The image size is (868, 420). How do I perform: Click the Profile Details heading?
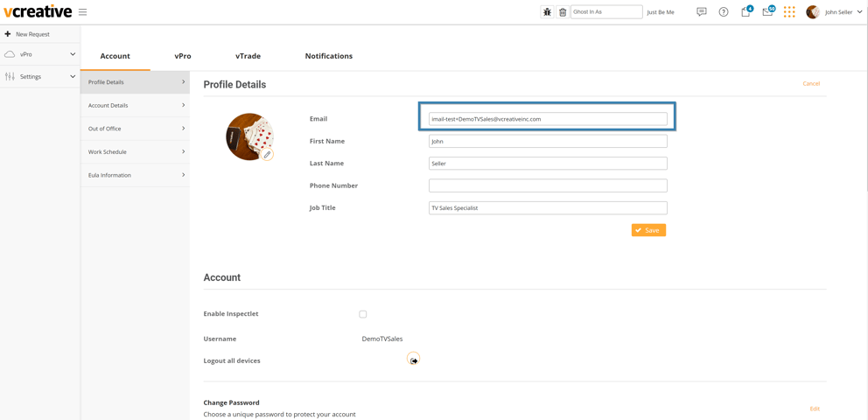tap(234, 85)
